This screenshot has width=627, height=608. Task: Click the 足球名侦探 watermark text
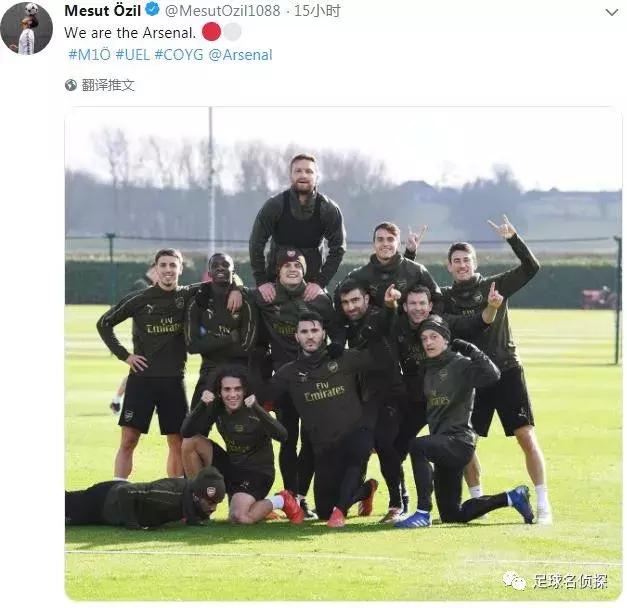click(570, 581)
